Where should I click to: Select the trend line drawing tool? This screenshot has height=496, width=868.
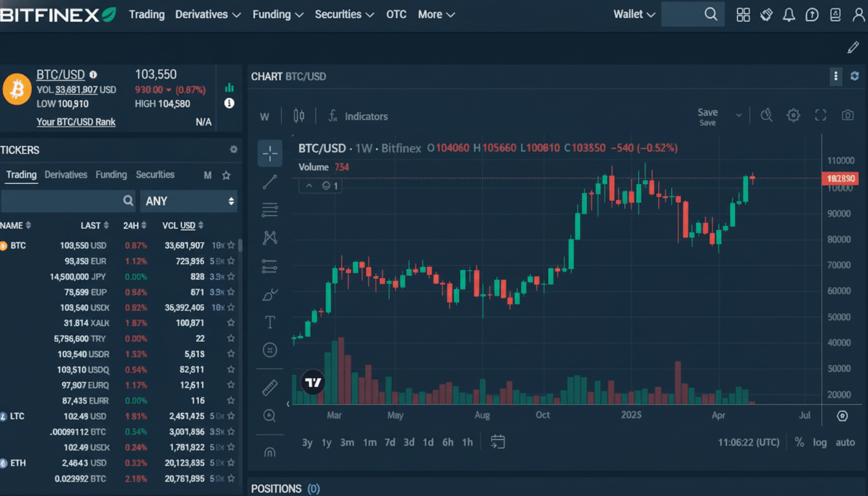(x=269, y=181)
